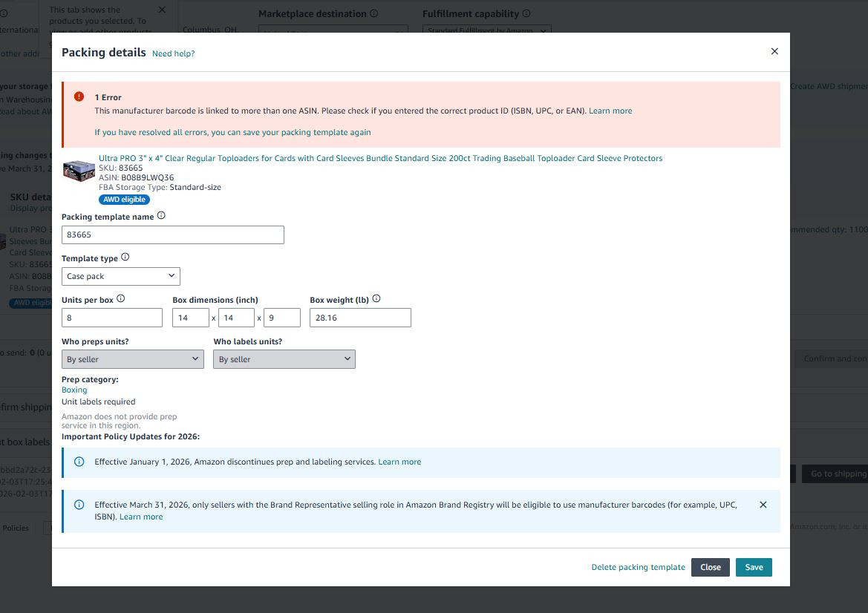Click the product thumbnail image
Screen dimensions: 868x613
[x=79, y=171]
